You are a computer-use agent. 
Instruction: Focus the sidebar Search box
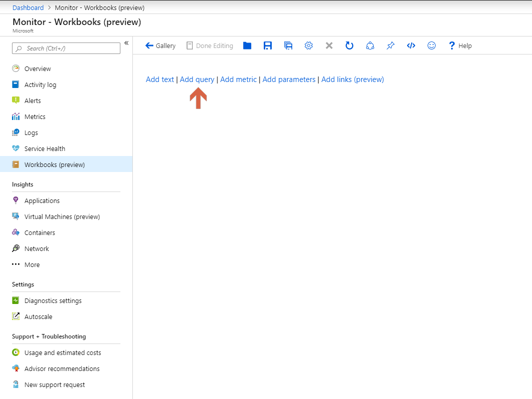(66, 48)
